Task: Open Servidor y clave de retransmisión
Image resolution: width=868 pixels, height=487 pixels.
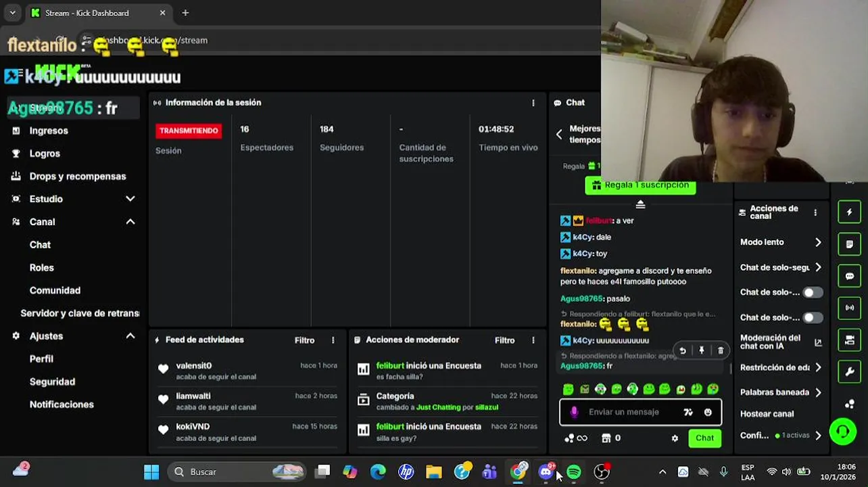Action: click(x=80, y=313)
